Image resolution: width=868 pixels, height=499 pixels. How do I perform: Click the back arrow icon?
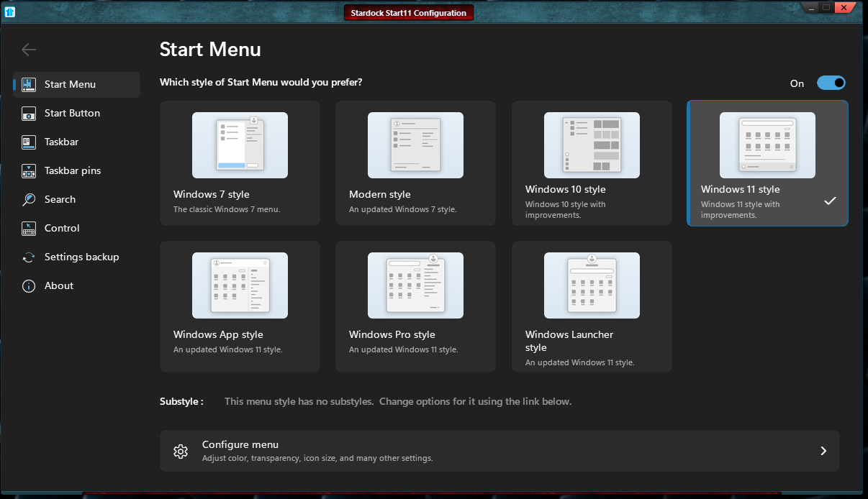click(29, 50)
